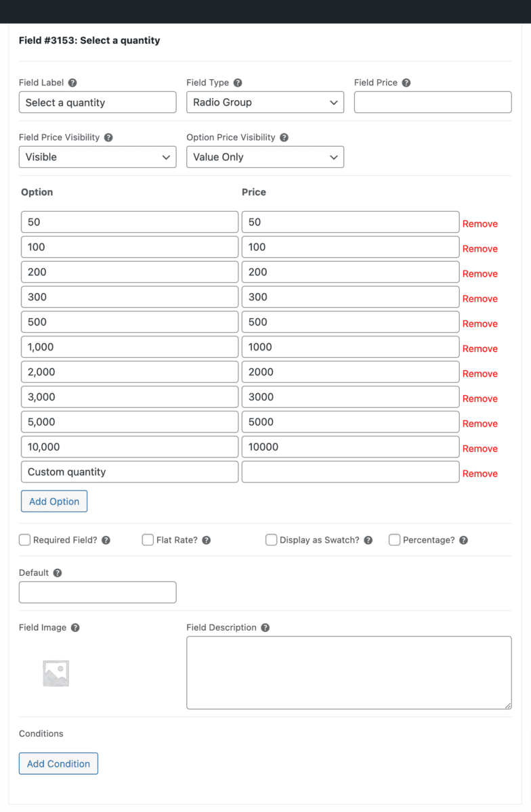Screen dimensions: 531x812
Task: Check Display as Swatch? option
Action: 271,540
